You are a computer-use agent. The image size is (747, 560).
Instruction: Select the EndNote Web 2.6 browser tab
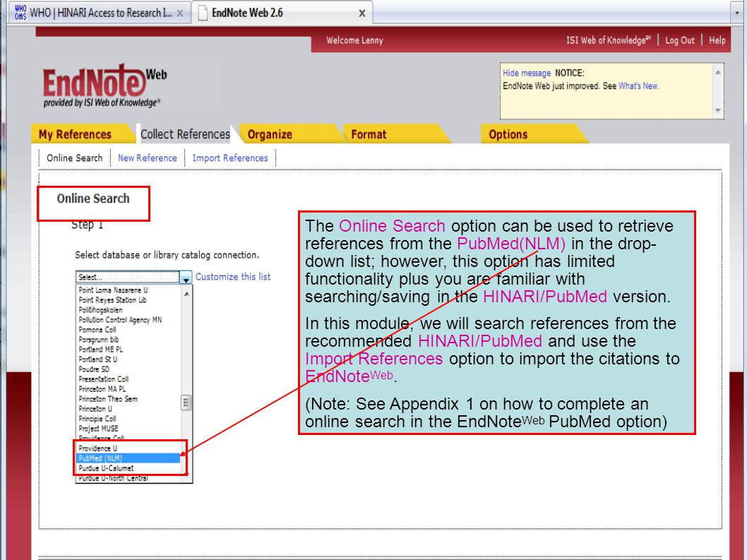tap(282, 13)
